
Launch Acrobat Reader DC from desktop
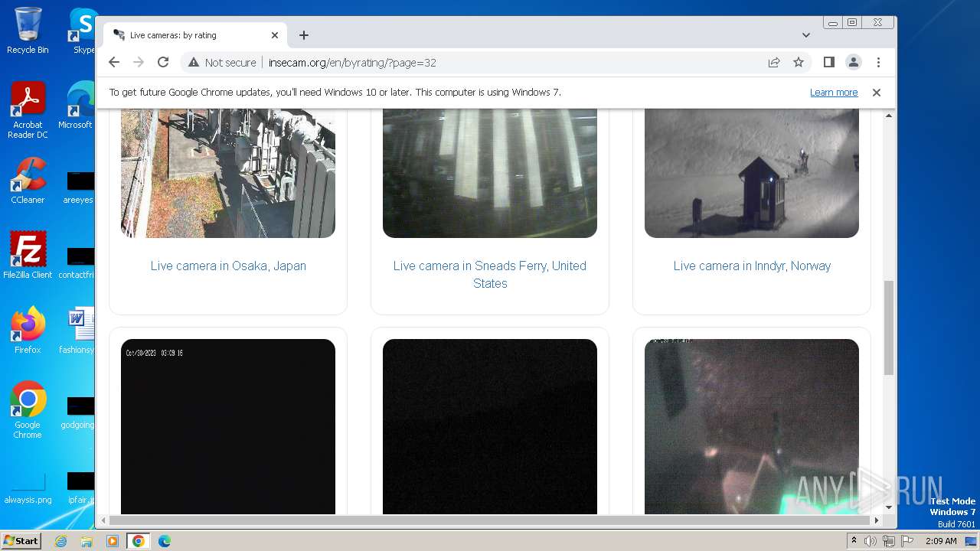pyautogui.click(x=28, y=110)
